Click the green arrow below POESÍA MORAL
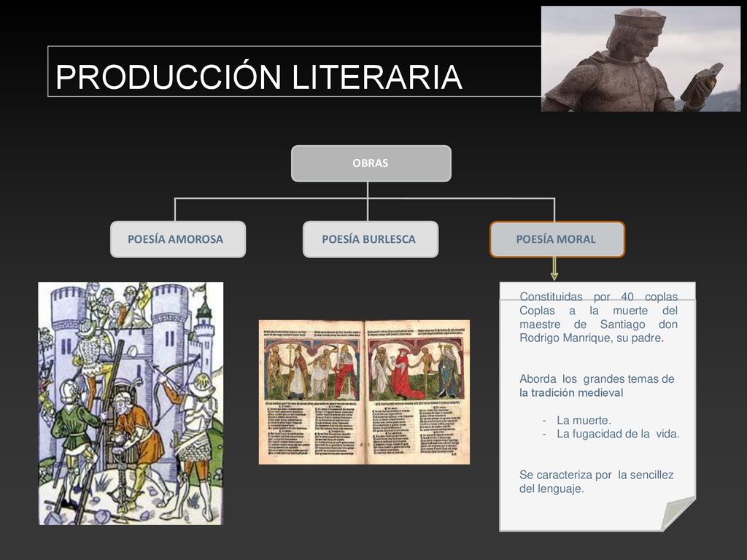This screenshot has width=747, height=560. pos(554,268)
